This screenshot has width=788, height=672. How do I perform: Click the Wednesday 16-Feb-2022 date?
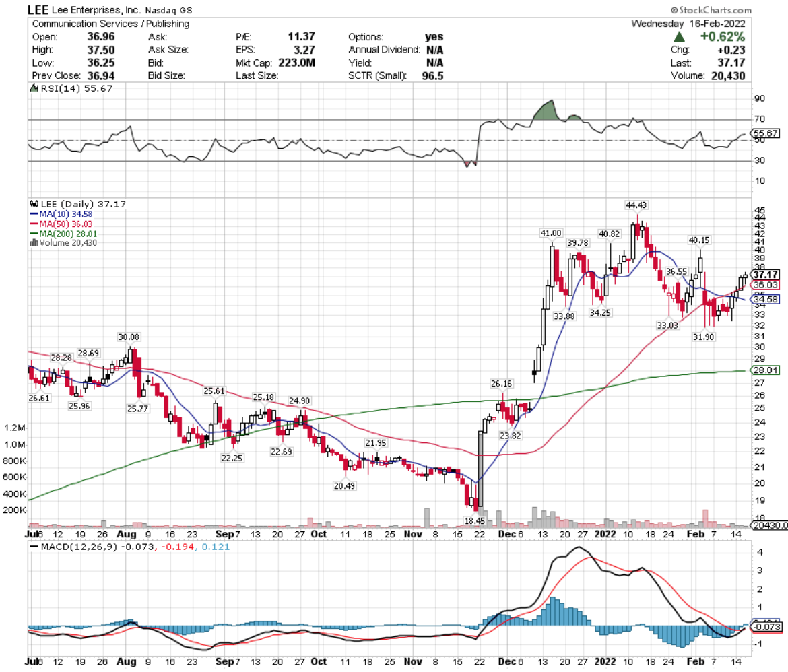coord(688,24)
